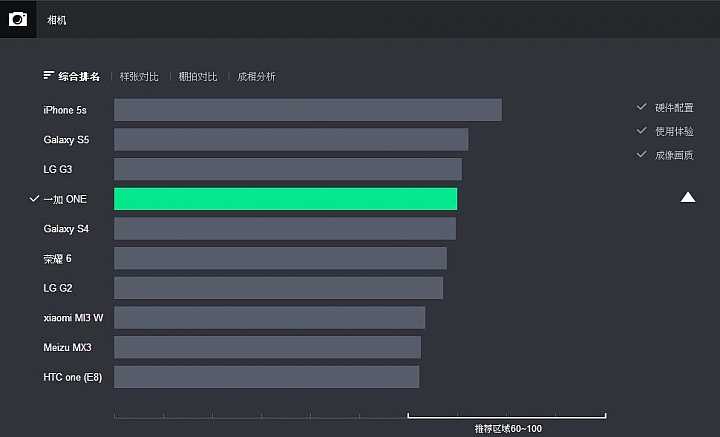Click the green 一加 ONE bar
Viewport: 720px width, 437px height.
(x=286, y=199)
